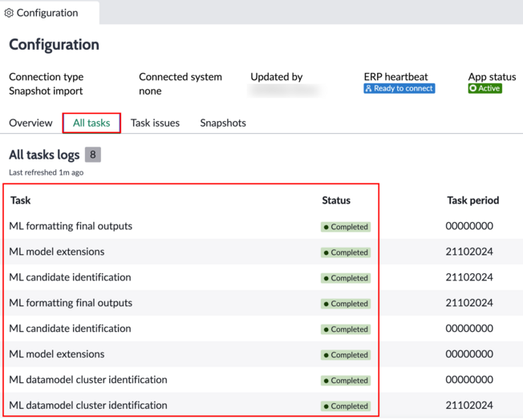Select ML model extensions row with 21102024
The image size is (523, 420).
[x=261, y=252]
